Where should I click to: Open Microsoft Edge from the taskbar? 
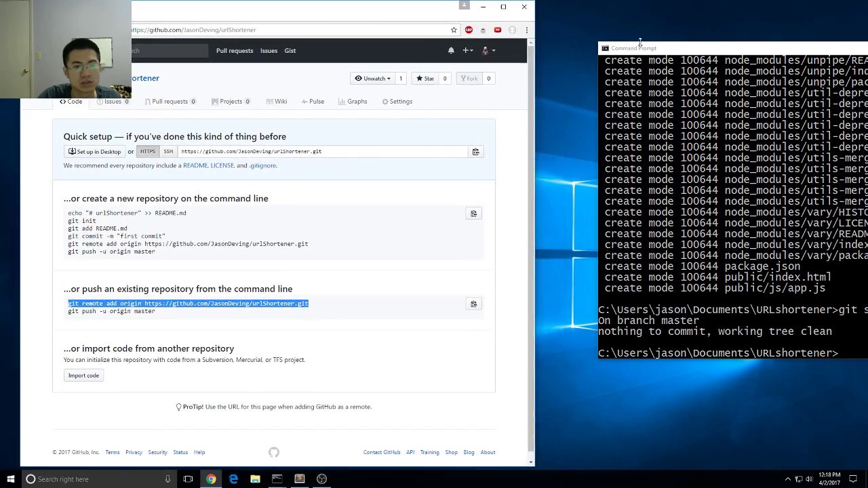(x=233, y=479)
